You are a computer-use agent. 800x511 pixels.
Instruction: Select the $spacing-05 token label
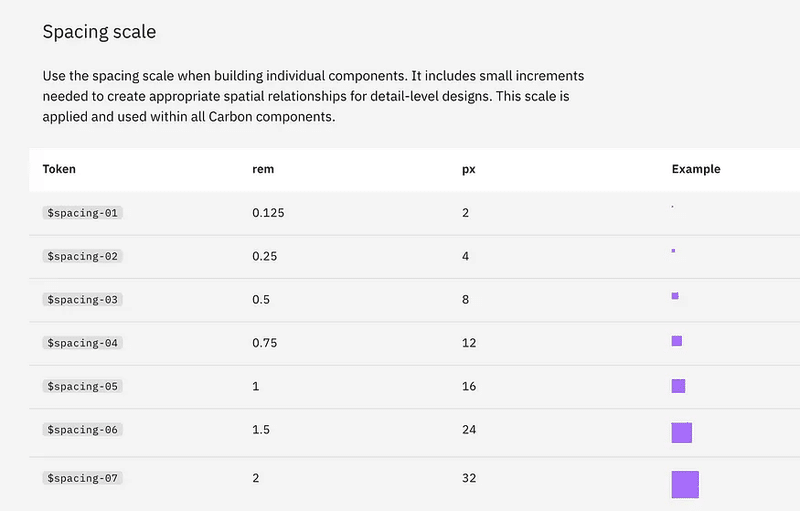coord(83,386)
